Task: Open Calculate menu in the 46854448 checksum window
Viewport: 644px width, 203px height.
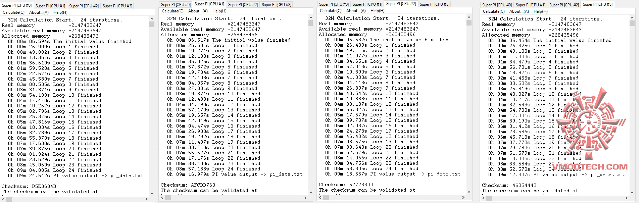Action: click(x=494, y=11)
